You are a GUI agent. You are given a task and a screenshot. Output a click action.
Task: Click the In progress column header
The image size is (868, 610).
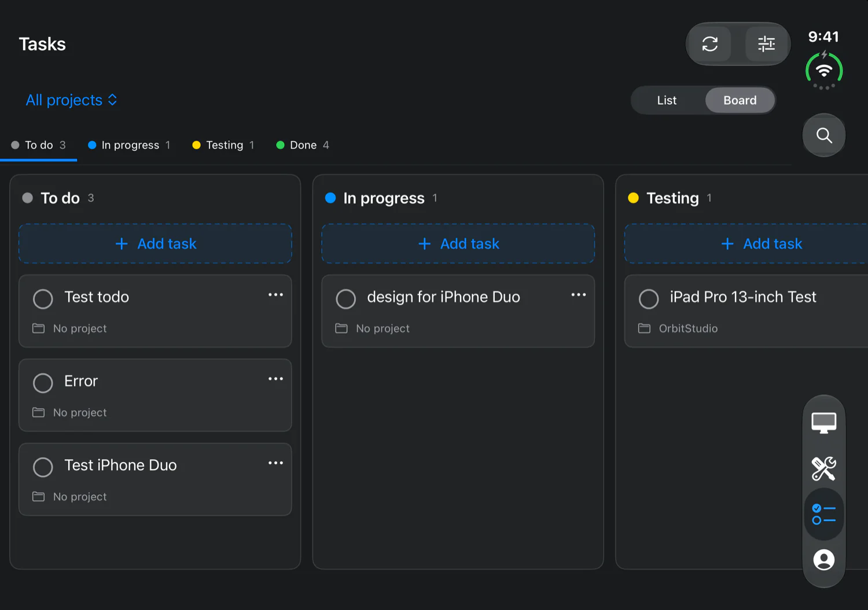(384, 198)
